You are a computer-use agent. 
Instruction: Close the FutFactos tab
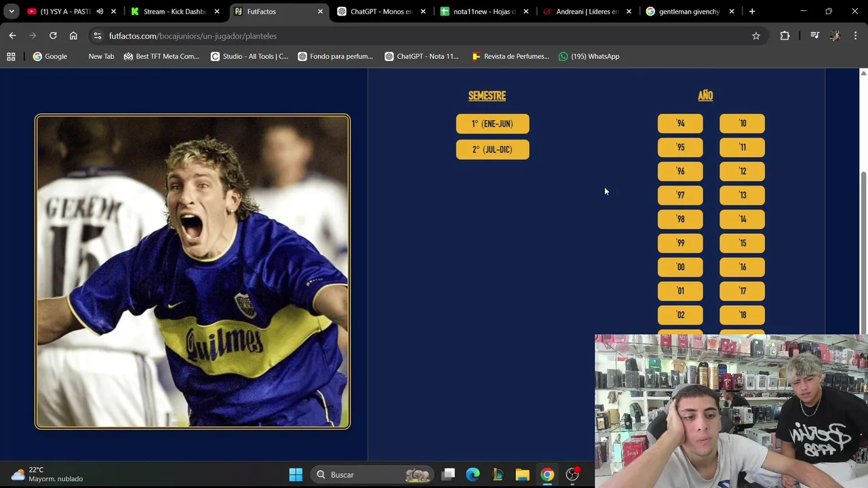point(320,12)
